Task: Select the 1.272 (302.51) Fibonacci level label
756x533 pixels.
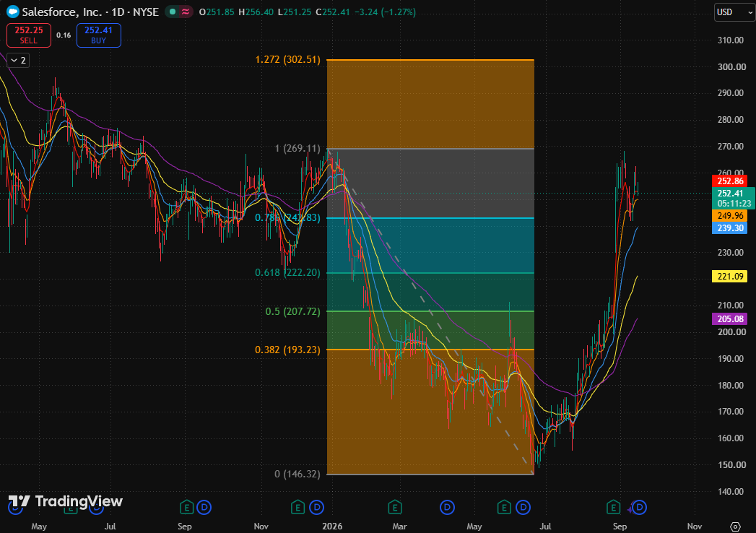Action: (x=288, y=60)
